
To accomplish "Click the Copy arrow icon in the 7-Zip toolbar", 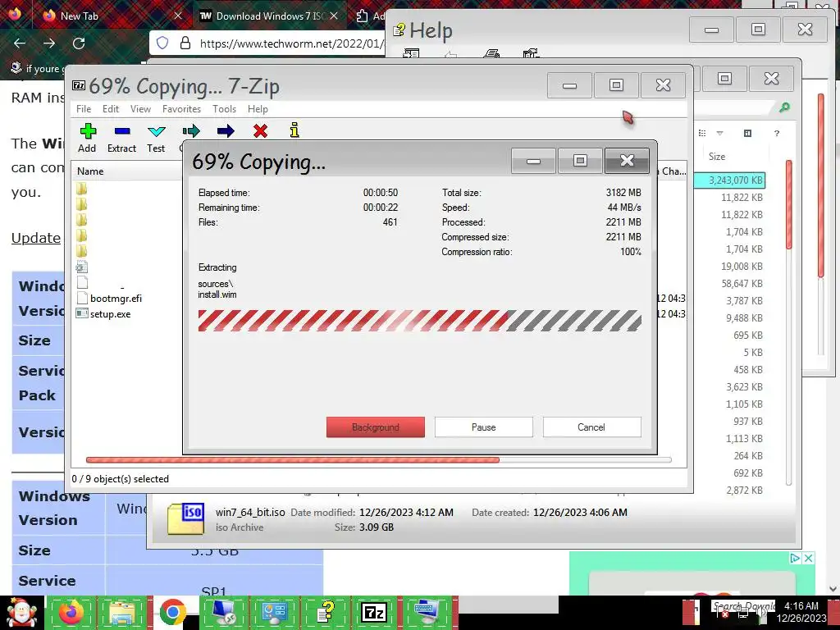I will click(x=190, y=131).
